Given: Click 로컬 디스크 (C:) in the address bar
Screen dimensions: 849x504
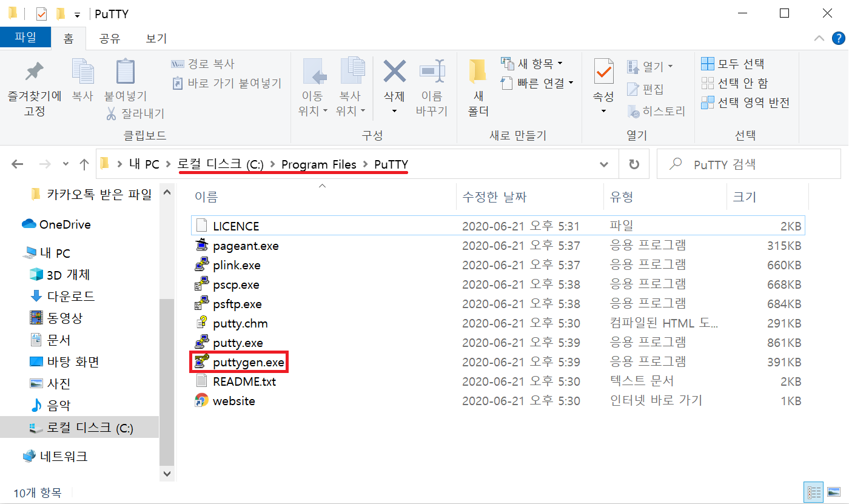Looking at the screenshot, I should [x=220, y=164].
